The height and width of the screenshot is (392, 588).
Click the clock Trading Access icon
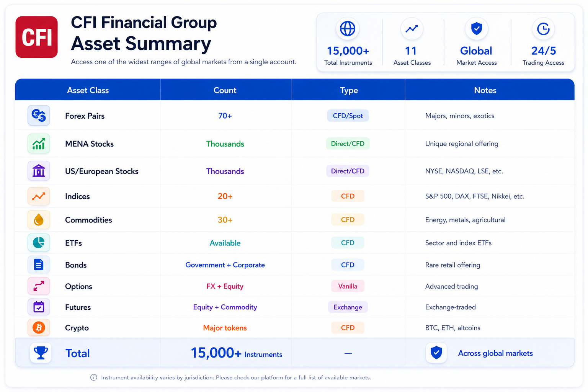(543, 29)
